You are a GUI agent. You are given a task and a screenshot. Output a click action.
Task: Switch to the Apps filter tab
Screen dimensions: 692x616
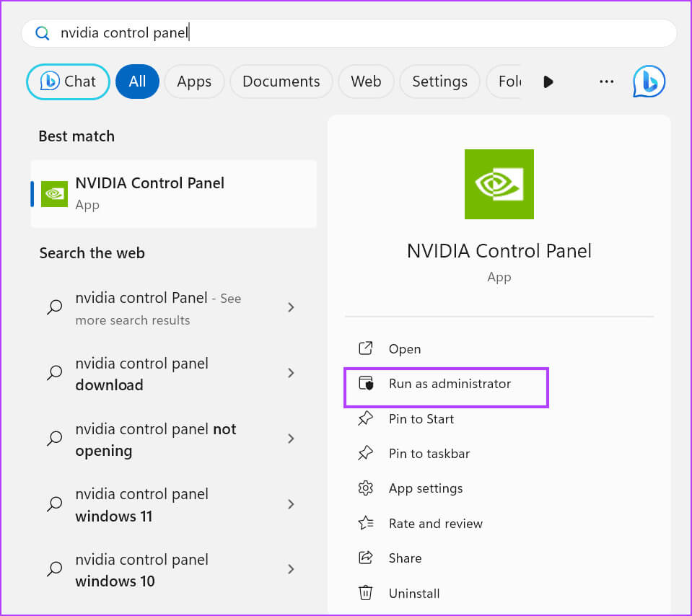coord(194,82)
